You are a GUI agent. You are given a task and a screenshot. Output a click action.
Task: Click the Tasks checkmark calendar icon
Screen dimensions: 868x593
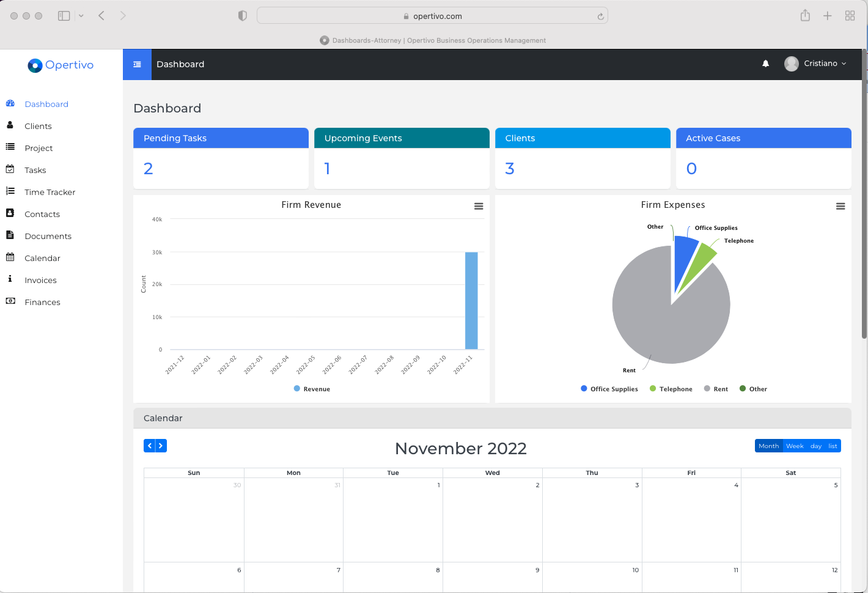10,169
